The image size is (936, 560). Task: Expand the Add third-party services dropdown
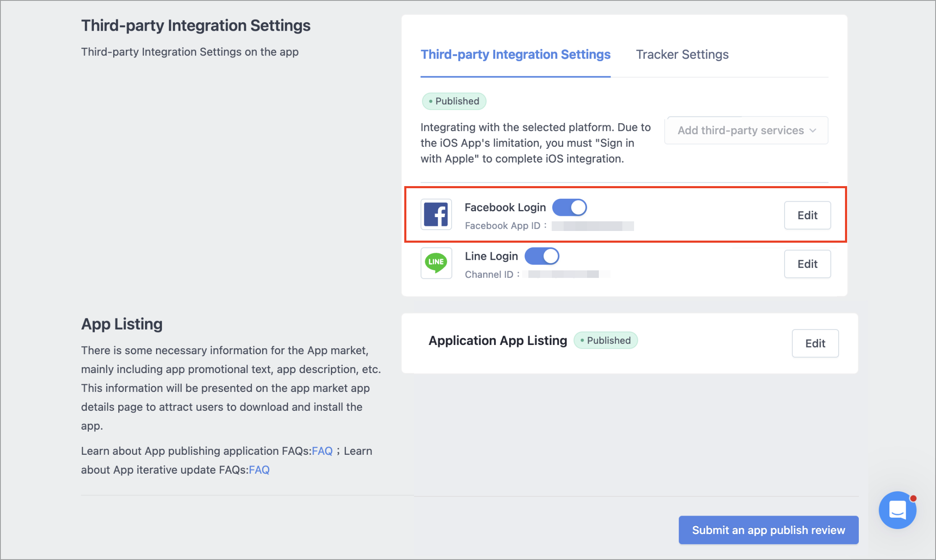tap(746, 130)
